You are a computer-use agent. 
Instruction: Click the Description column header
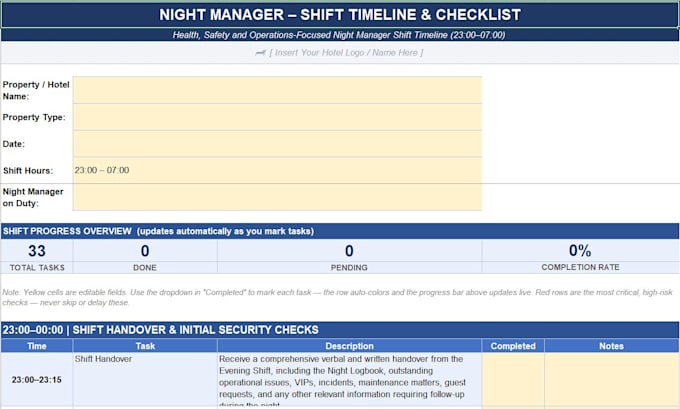click(350, 346)
